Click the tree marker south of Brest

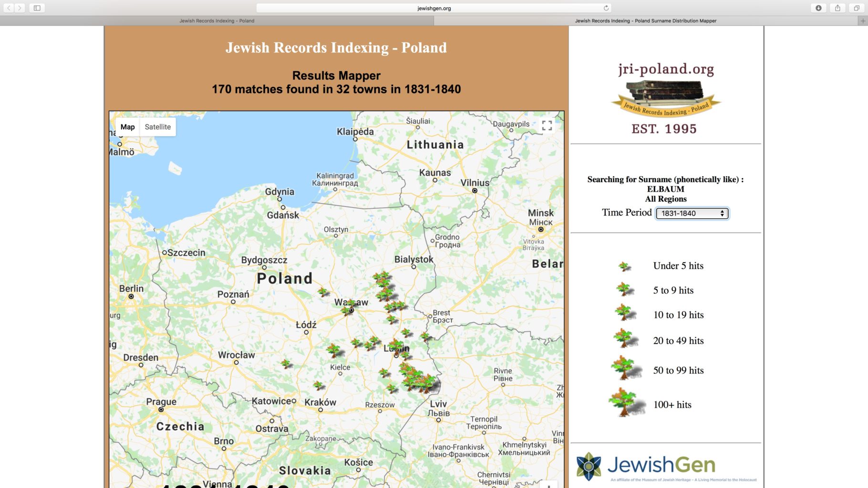click(425, 336)
